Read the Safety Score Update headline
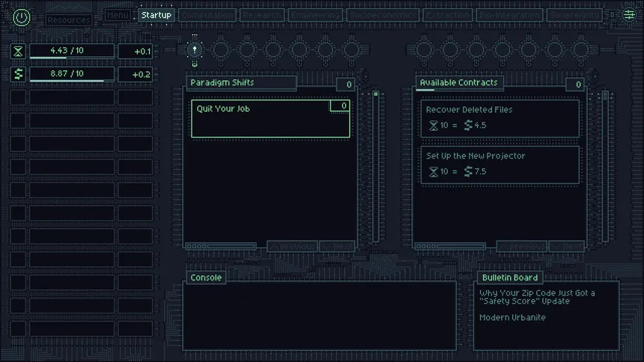This screenshot has height=362, width=644. tap(537, 297)
